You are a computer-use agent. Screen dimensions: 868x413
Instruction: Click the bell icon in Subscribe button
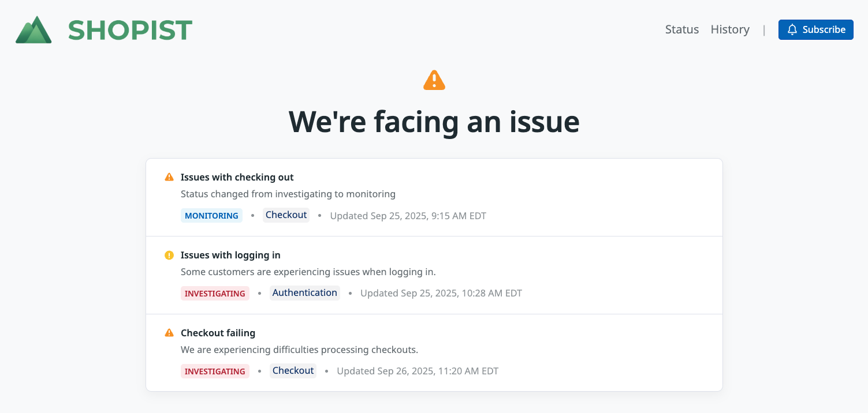[792, 29]
